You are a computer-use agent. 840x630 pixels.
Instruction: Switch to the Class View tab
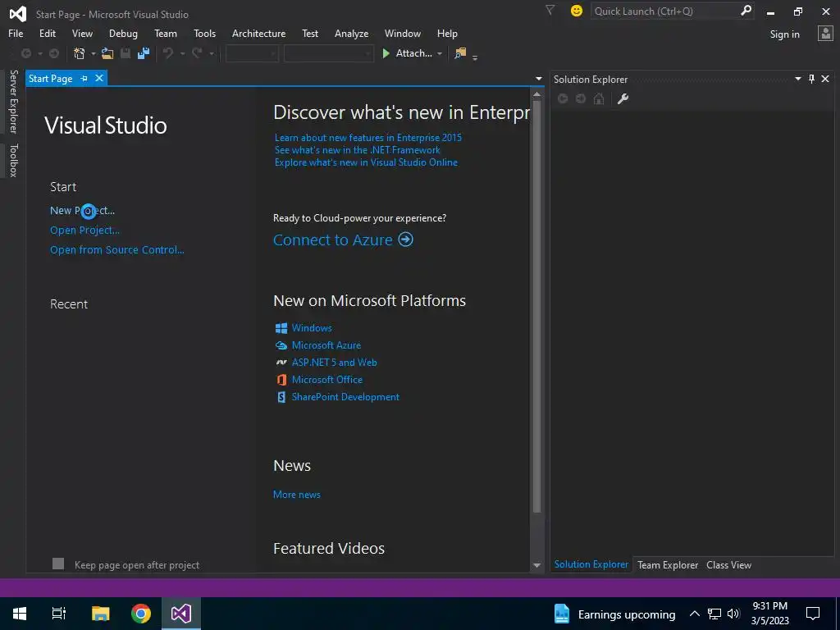[x=728, y=564]
